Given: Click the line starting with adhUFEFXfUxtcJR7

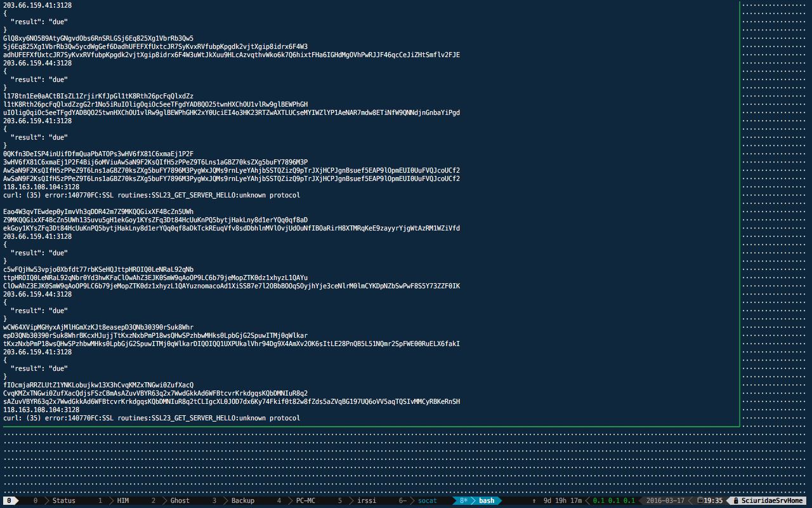Looking at the screenshot, I should pyautogui.click(x=232, y=55).
